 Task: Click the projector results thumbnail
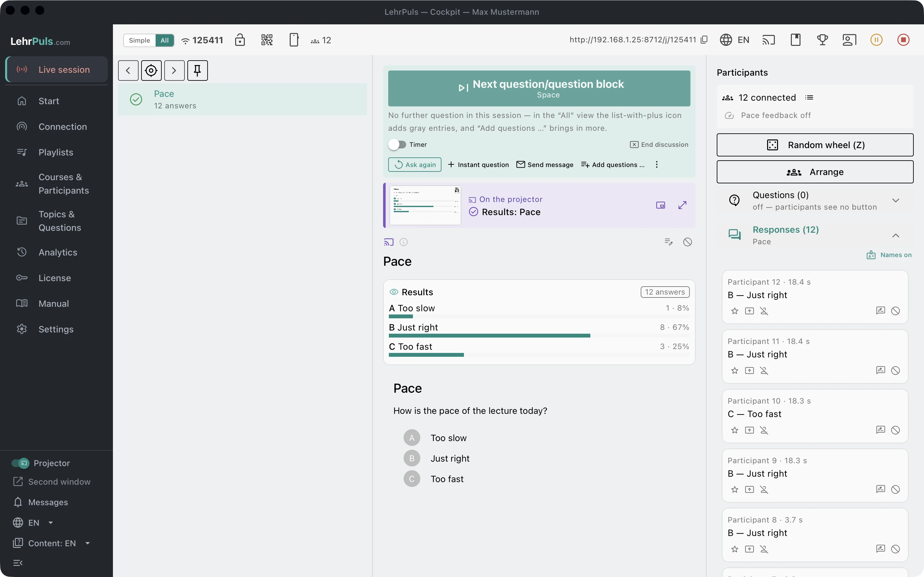(425, 205)
